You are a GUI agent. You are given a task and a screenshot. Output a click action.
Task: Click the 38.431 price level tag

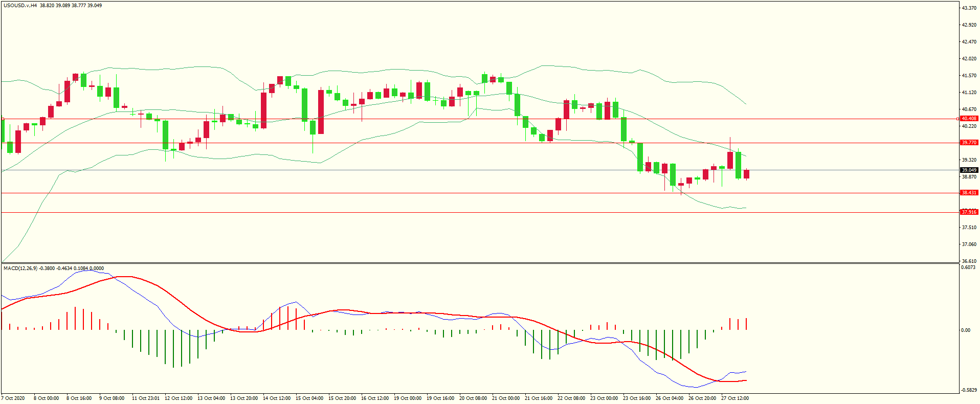click(x=969, y=193)
